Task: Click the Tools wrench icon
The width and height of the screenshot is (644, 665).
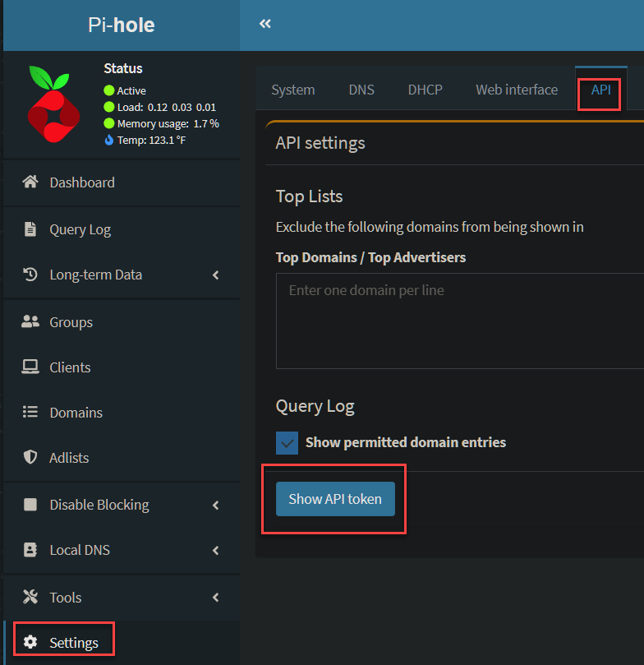Action: [x=30, y=597]
